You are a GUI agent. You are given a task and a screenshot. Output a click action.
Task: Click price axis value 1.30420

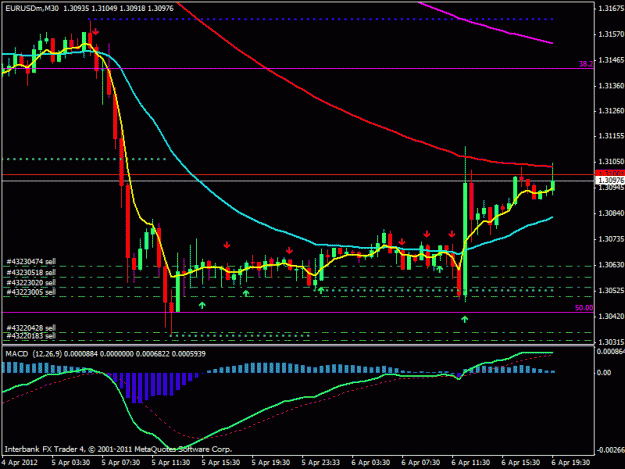click(611, 316)
